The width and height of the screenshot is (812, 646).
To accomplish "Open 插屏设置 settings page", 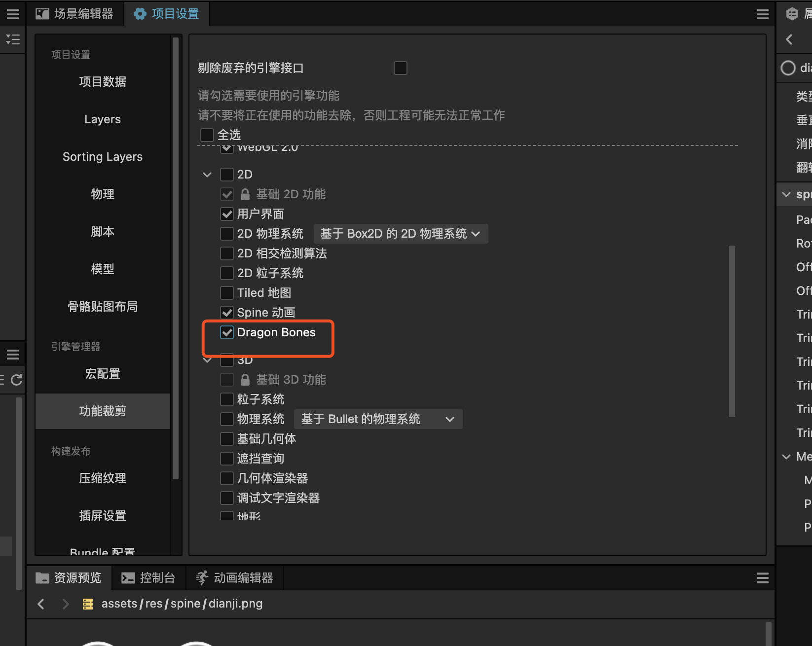I will point(103,516).
